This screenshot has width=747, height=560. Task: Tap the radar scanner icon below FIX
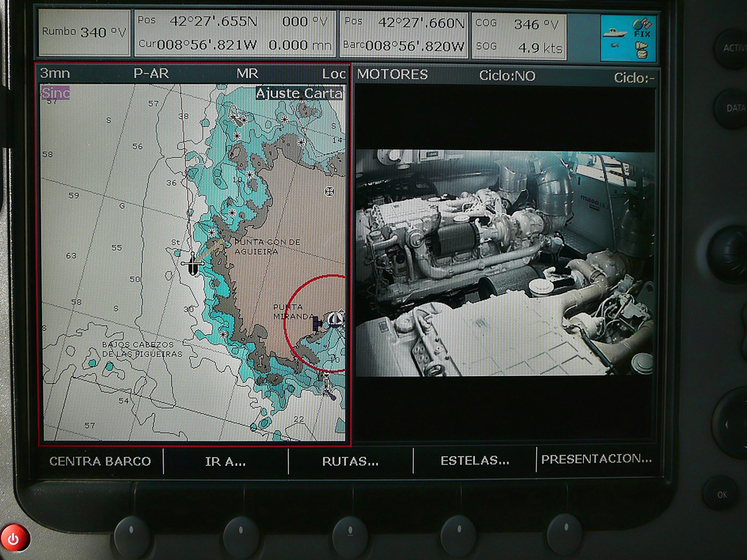coord(642,50)
